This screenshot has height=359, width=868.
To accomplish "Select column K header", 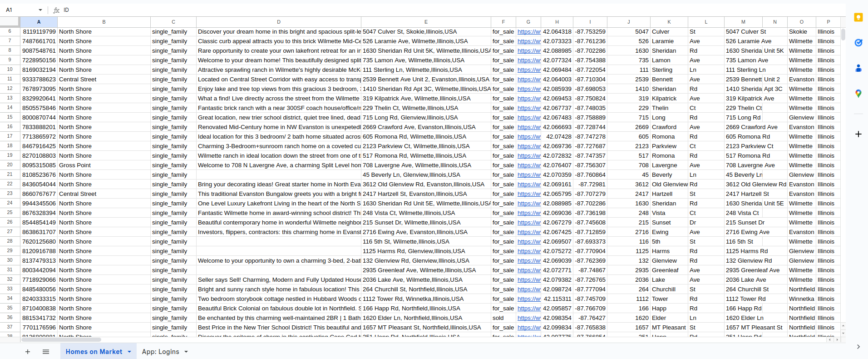I will pyautogui.click(x=669, y=22).
